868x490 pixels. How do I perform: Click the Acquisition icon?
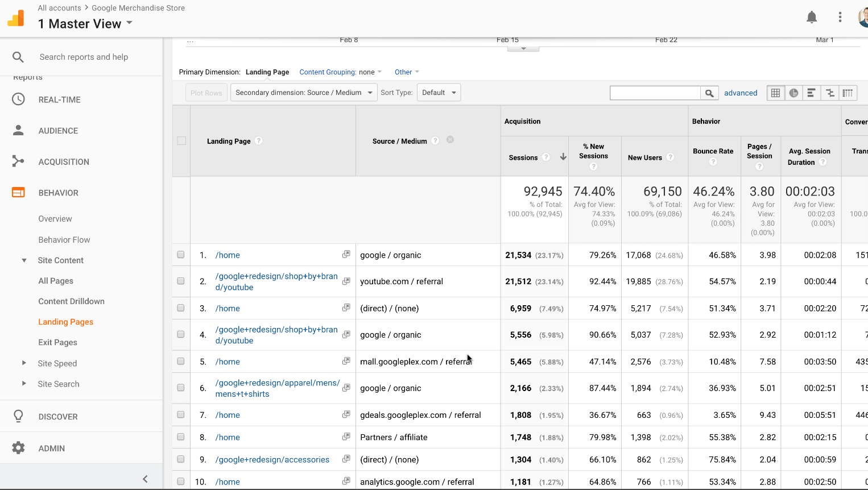coord(18,161)
